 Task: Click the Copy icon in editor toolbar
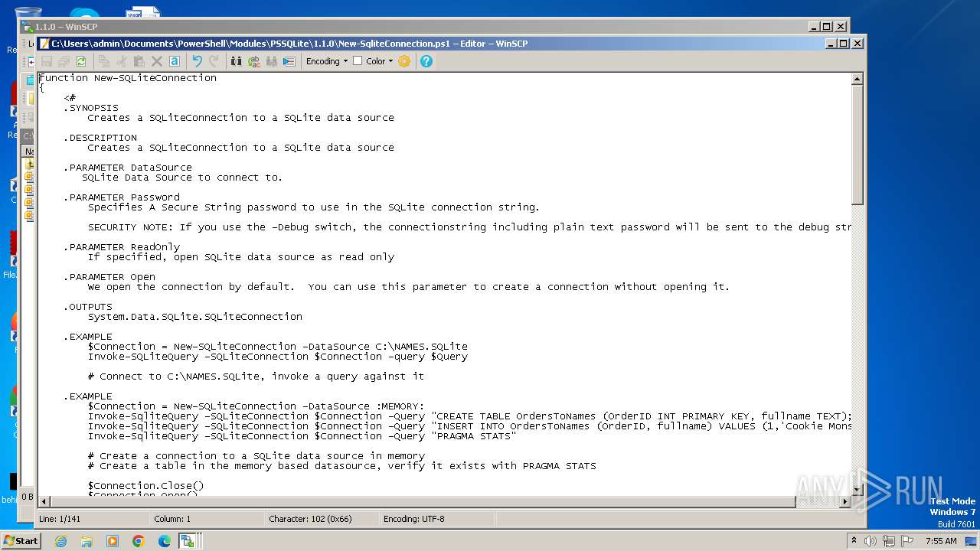coord(105,61)
